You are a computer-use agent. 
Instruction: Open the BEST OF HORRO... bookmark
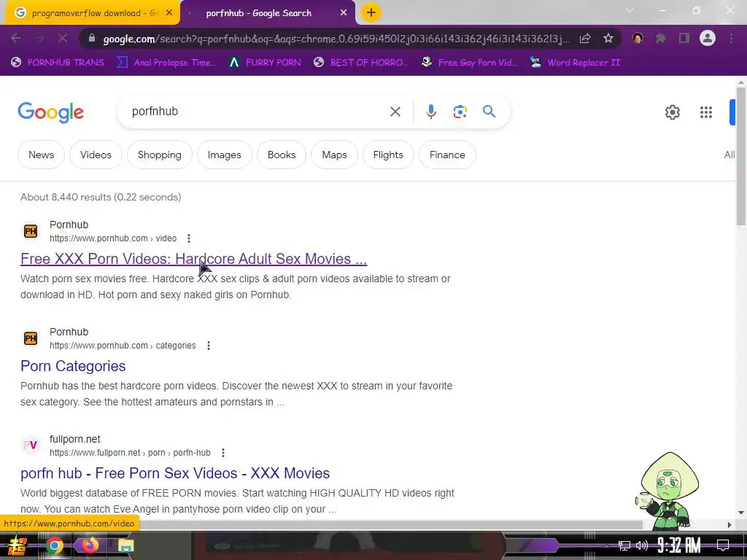(x=361, y=63)
